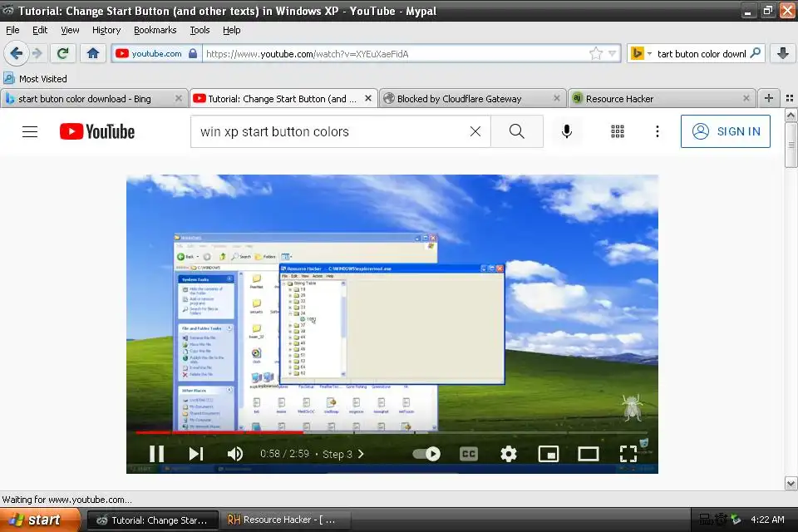The image size is (798, 532).
Task: Enable the miniplayer
Action: point(548,454)
